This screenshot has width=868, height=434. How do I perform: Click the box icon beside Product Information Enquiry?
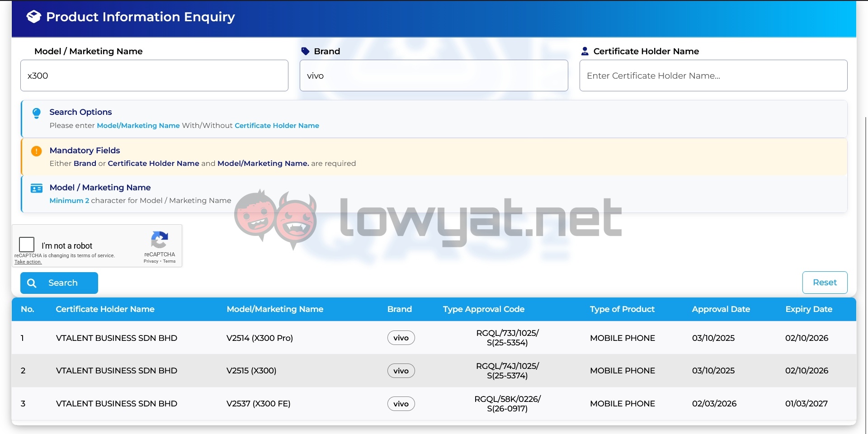(x=34, y=17)
